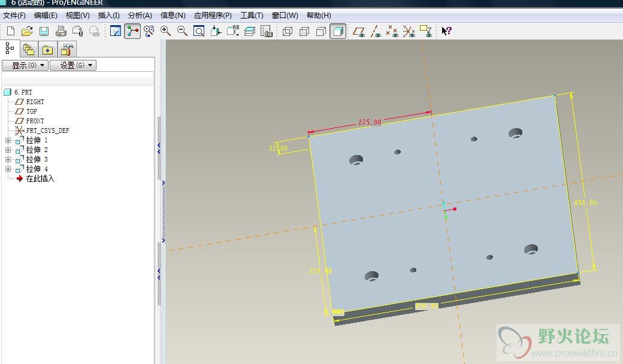
Task: Toggle annotation element display
Action: coord(426,31)
